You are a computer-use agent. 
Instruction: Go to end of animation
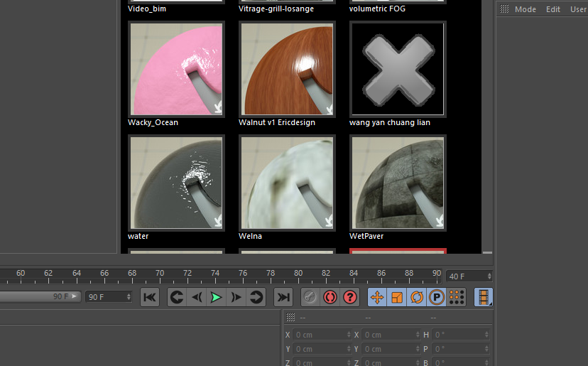(x=283, y=297)
